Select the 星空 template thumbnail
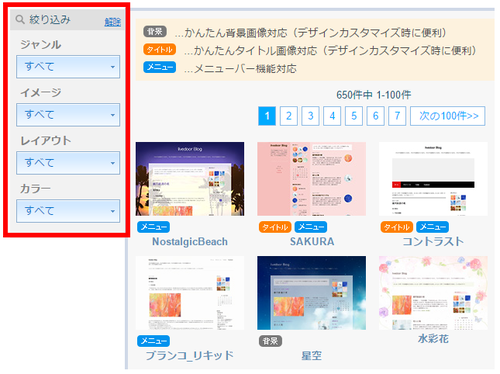The height and width of the screenshot is (374, 500). [312, 293]
